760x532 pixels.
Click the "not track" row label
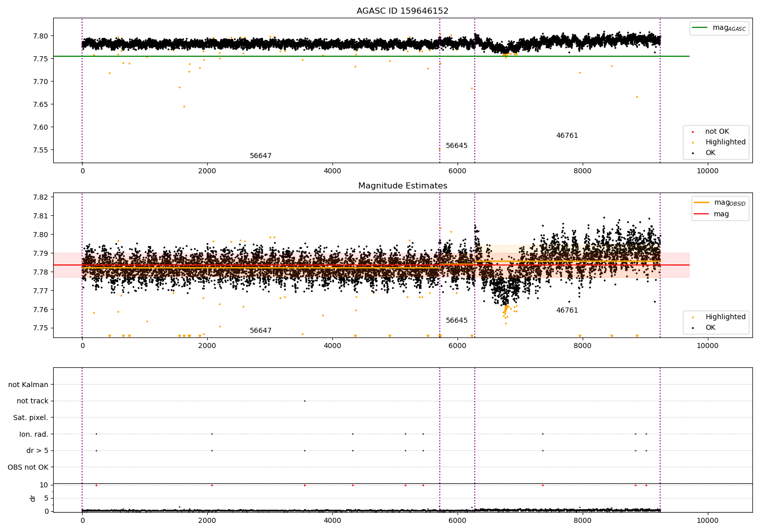coord(32,401)
